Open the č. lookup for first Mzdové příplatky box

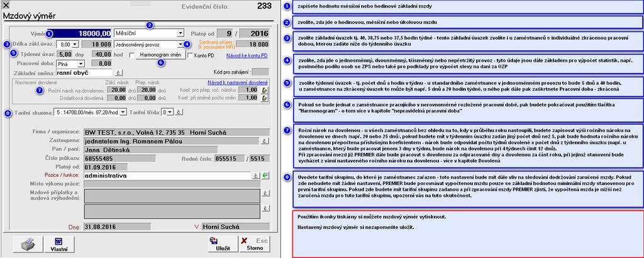click(x=266, y=193)
